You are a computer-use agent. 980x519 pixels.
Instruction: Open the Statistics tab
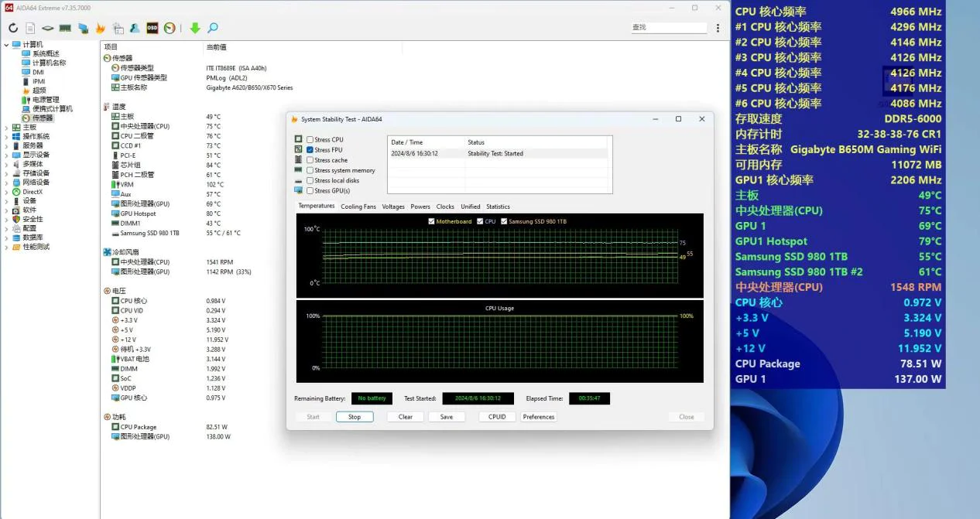tap(498, 207)
